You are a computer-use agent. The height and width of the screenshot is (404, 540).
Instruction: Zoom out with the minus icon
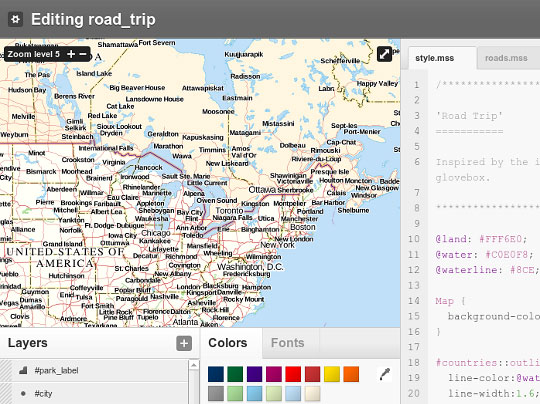tap(83, 54)
